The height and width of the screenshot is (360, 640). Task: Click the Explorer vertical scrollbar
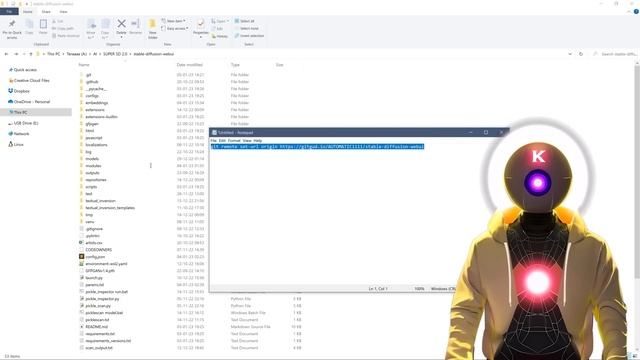point(637,171)
